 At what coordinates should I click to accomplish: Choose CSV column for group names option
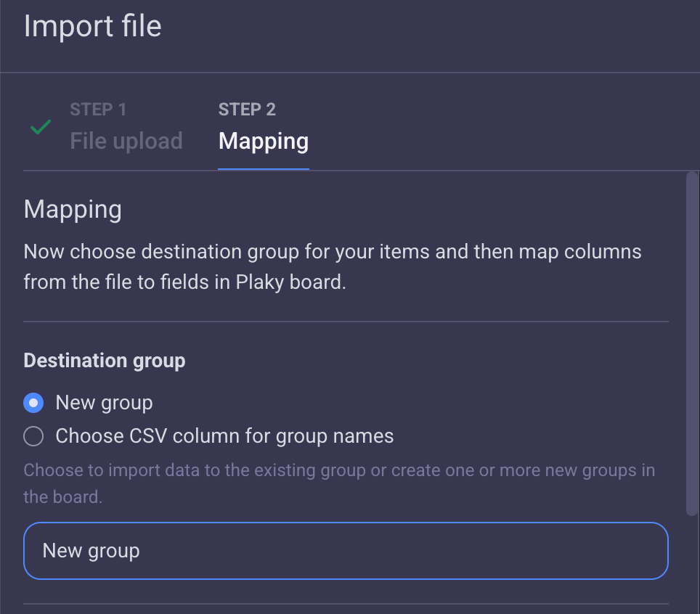(x=33, y=435)
